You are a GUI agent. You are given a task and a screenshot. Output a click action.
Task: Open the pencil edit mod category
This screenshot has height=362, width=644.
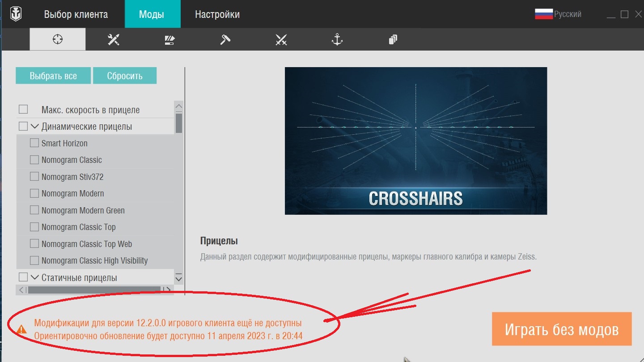point(169,39)
